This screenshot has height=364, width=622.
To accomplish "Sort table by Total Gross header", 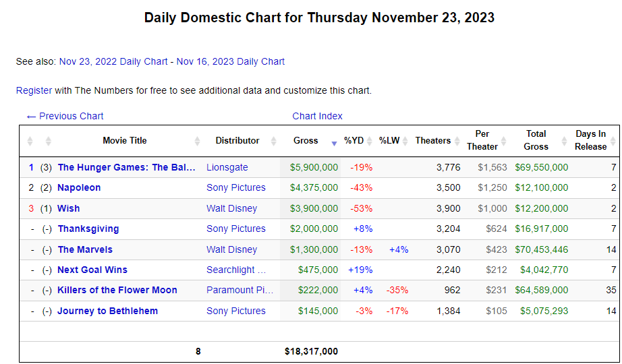I will pyautogui.click(x=536, y=140).
